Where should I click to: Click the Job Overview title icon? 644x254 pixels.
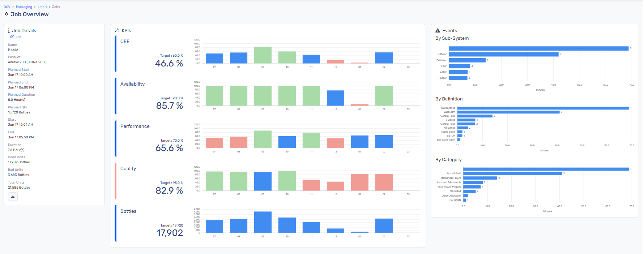click(7, 14)
